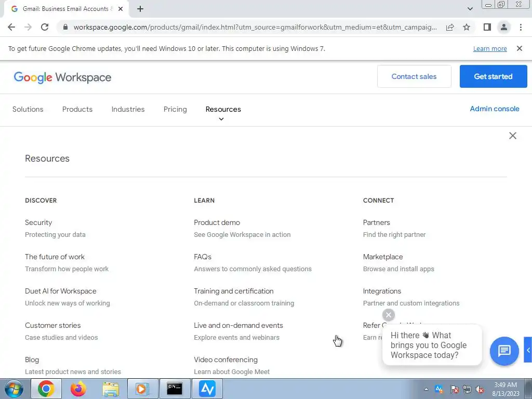The width and height of the screenshot is (532, 399).
Task: Click Learn more in the update bar
Action: pos(490,48)
